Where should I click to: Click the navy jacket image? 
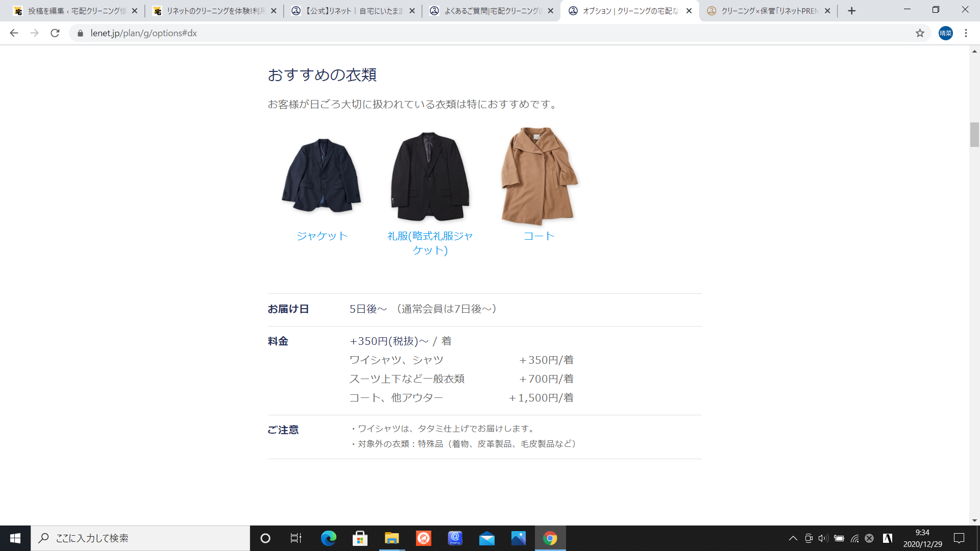(322, 175)
